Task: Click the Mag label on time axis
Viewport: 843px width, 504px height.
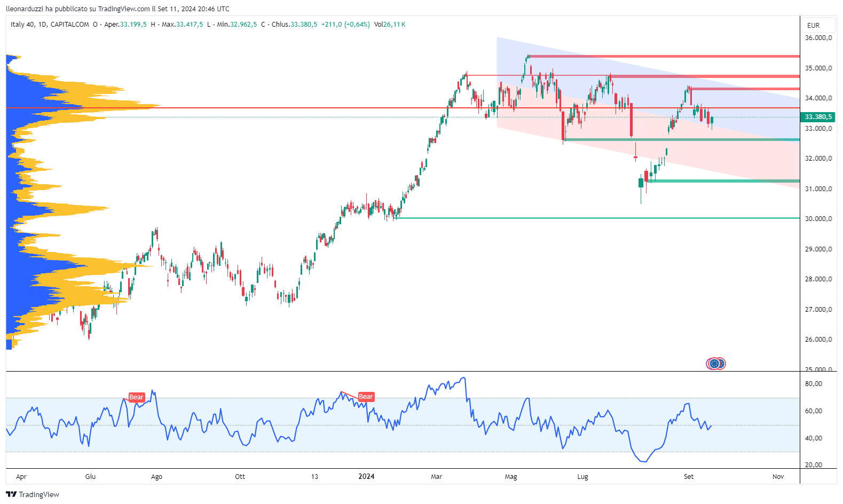Action: tap(511, 477)
